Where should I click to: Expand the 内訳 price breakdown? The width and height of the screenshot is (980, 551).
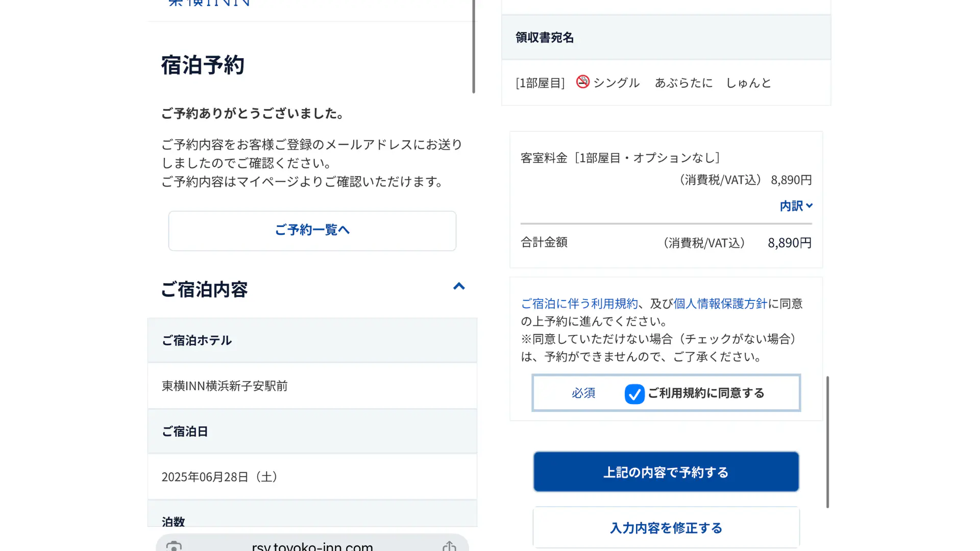coord(796,206)
